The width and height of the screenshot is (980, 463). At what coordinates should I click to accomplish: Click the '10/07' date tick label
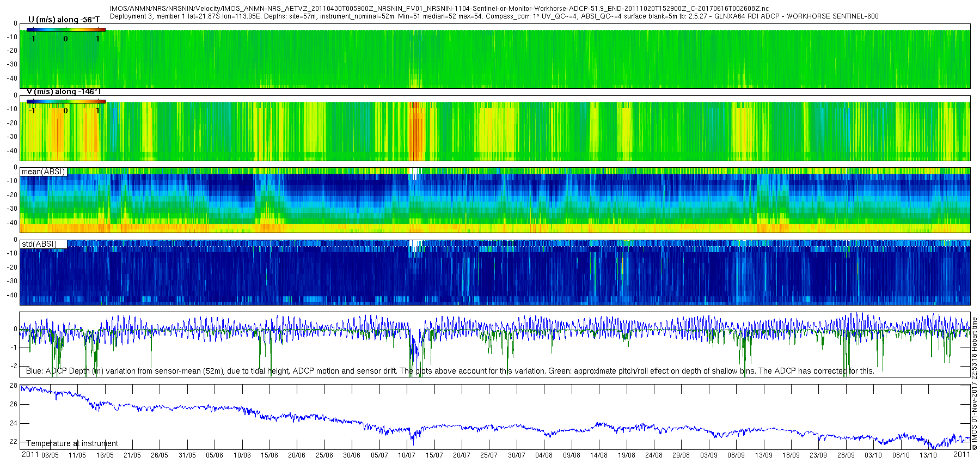point(407,455)
